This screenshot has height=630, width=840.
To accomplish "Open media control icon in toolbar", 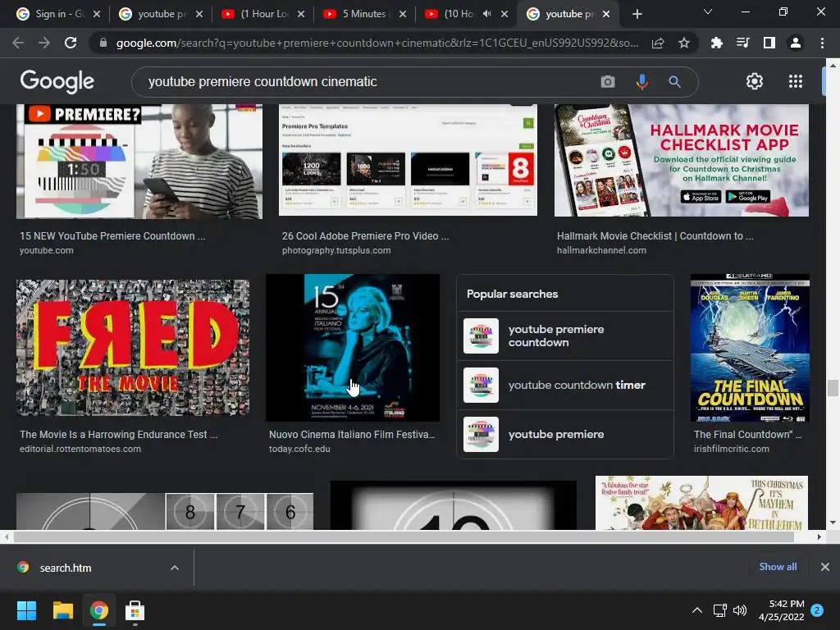I will point(742,43).
